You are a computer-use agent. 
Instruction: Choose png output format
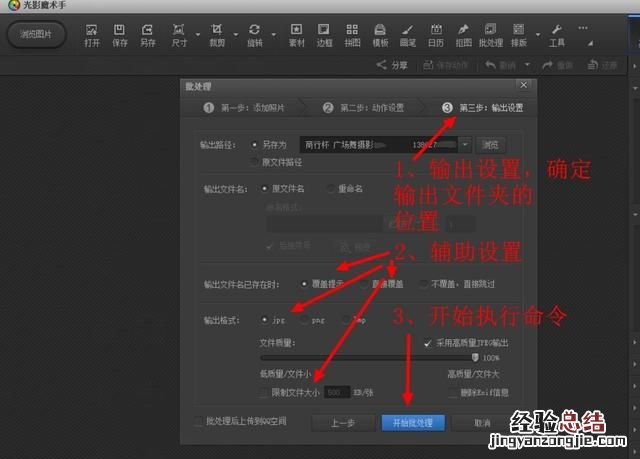(304, 320)
